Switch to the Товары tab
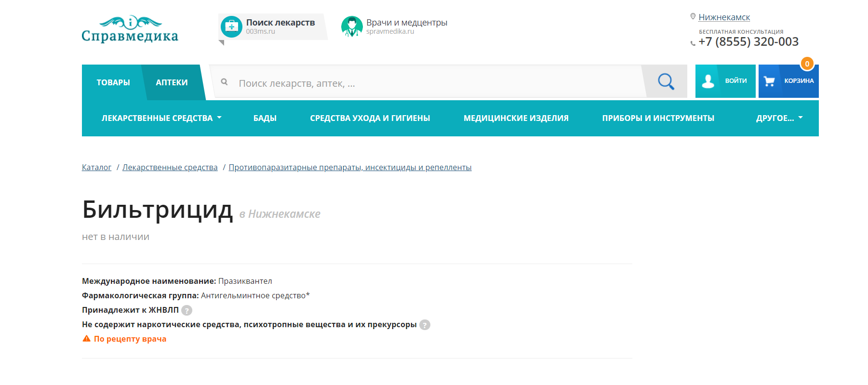 coord(113,82)
